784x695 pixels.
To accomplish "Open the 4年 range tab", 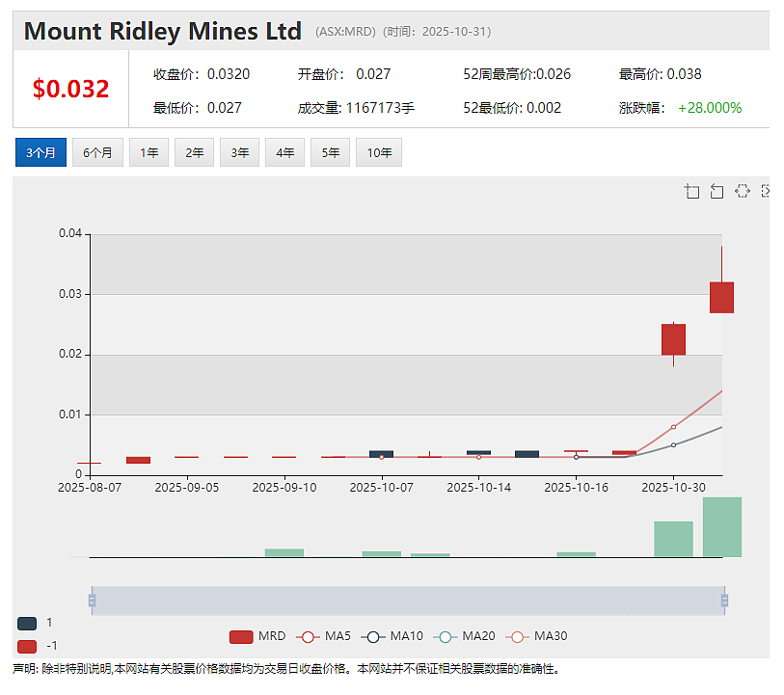I will click(x=285, y=152).
